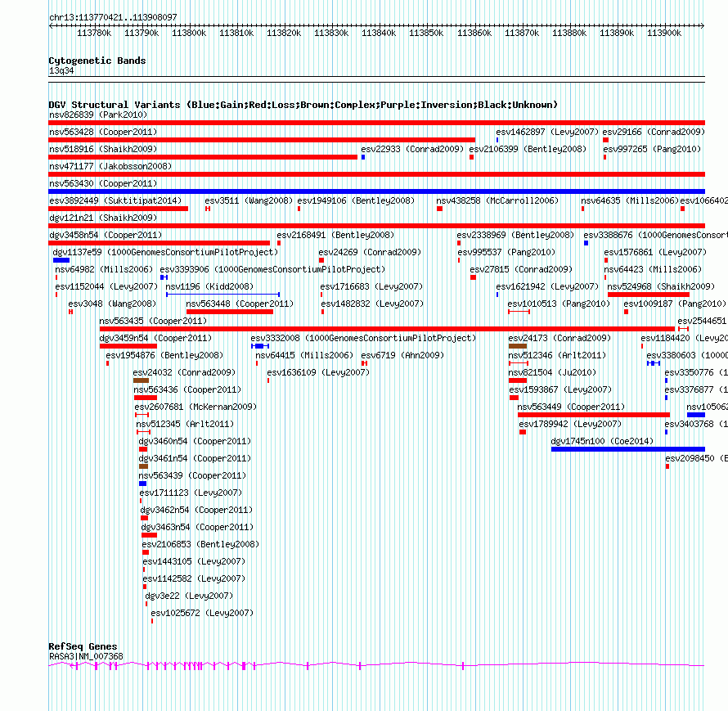The image size is (728, 711).
Task: Click nsv64415 (Mills2006) label
Action: pos(304,355)
